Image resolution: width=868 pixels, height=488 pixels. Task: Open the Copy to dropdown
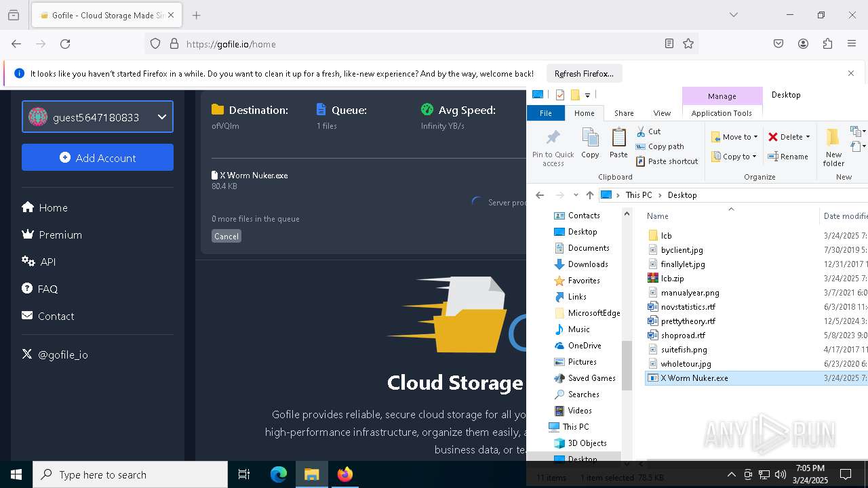734,157
